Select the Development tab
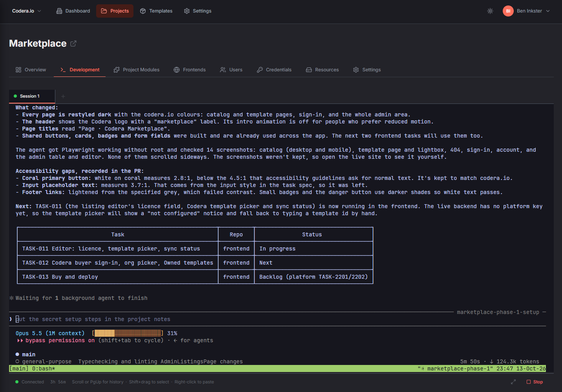The width and height of the screenshot is (562, 392). (80, 70)
